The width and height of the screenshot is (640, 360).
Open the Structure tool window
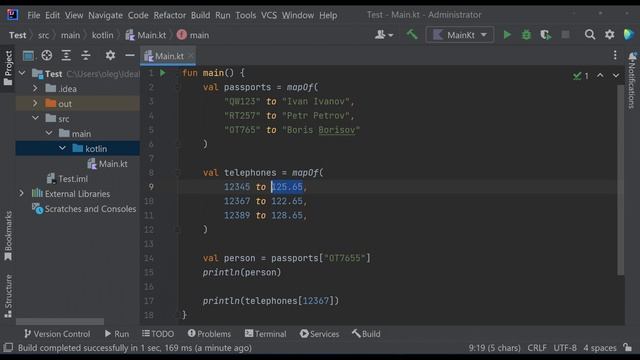tap(8, 296)
